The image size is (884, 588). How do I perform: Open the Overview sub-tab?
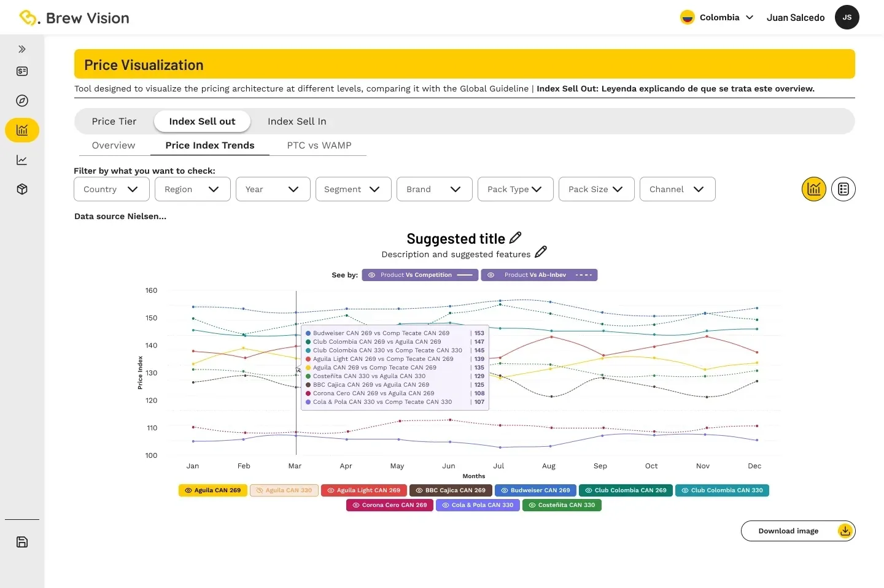point(114,145)
